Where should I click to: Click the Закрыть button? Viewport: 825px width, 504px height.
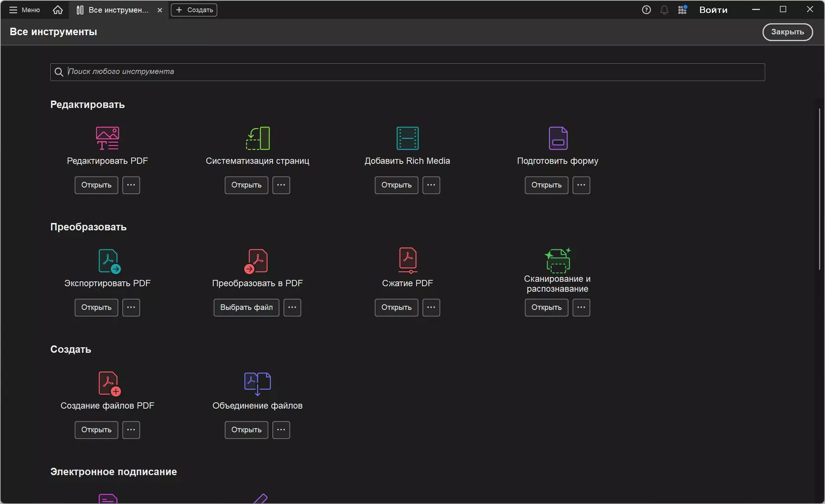tap(787, 32)
